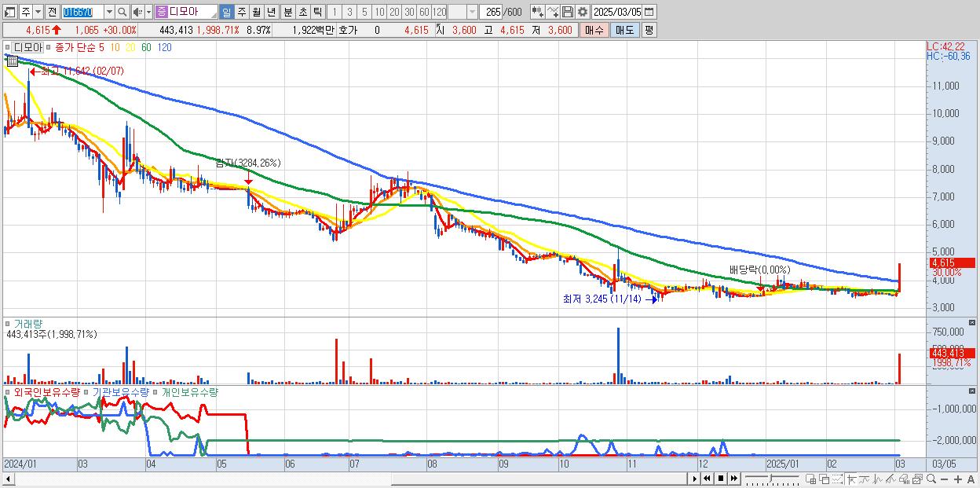
Task: Select the 틱 tick chart period
Action: [x=317, y=12]
